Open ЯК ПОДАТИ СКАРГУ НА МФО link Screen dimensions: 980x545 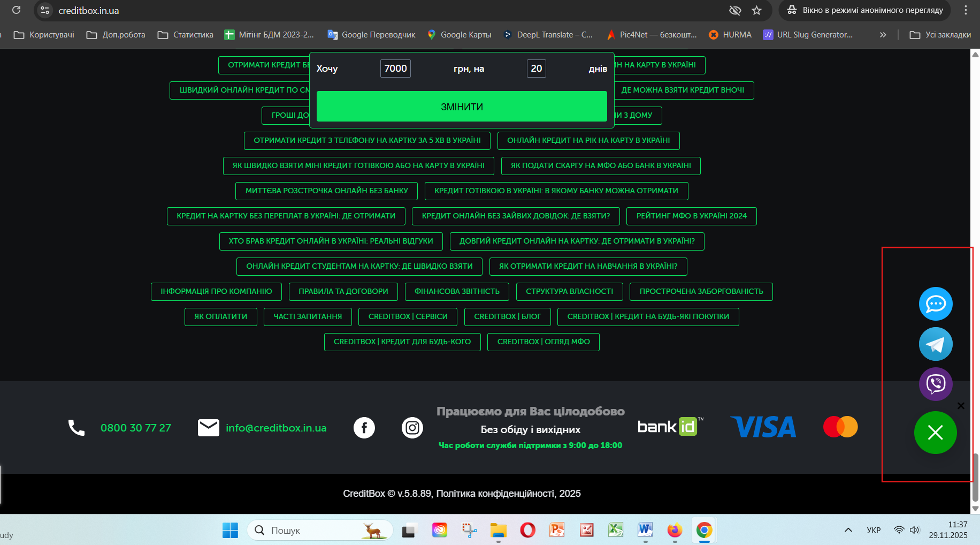(x=601, y=166)
